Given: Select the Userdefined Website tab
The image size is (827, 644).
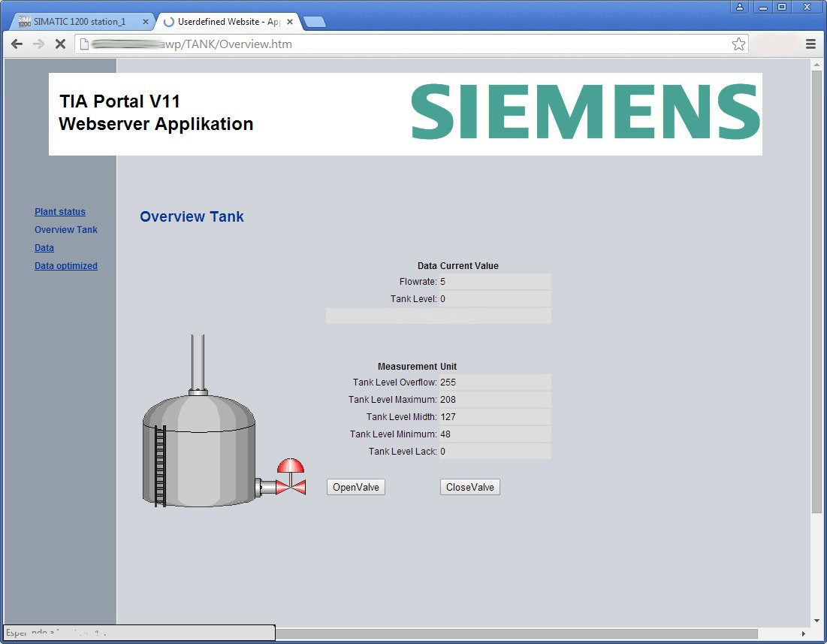Looking at the screenshot, I should pyautogui.click(x=228, y=22).
